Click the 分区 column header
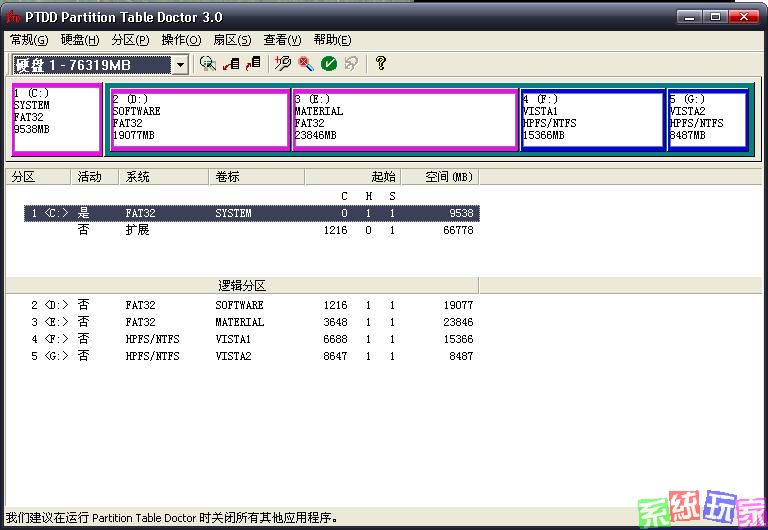Viewport: 768px width, 530px height. (38, 177)
